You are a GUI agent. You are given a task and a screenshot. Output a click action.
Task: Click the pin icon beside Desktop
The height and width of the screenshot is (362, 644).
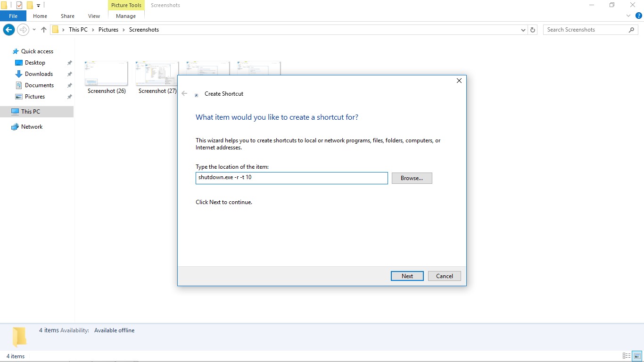click(x=69, y=63)
